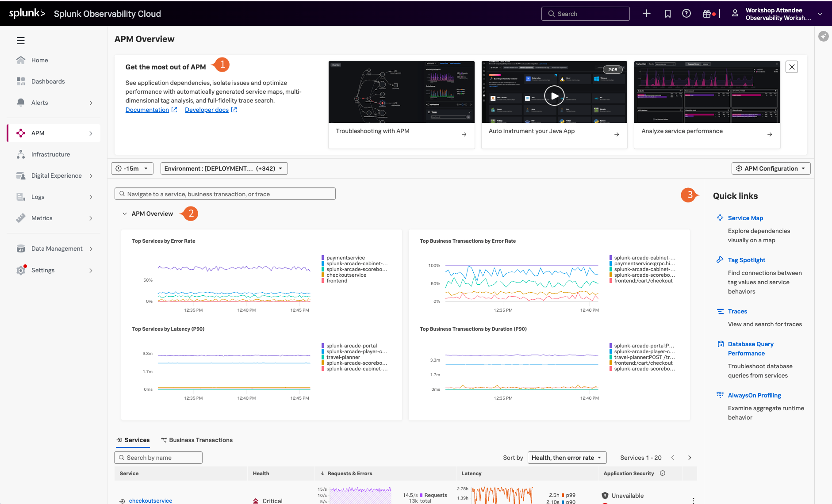Click the header Search field
The width and height of the screenshot is (832, 504).
[585, 14]
